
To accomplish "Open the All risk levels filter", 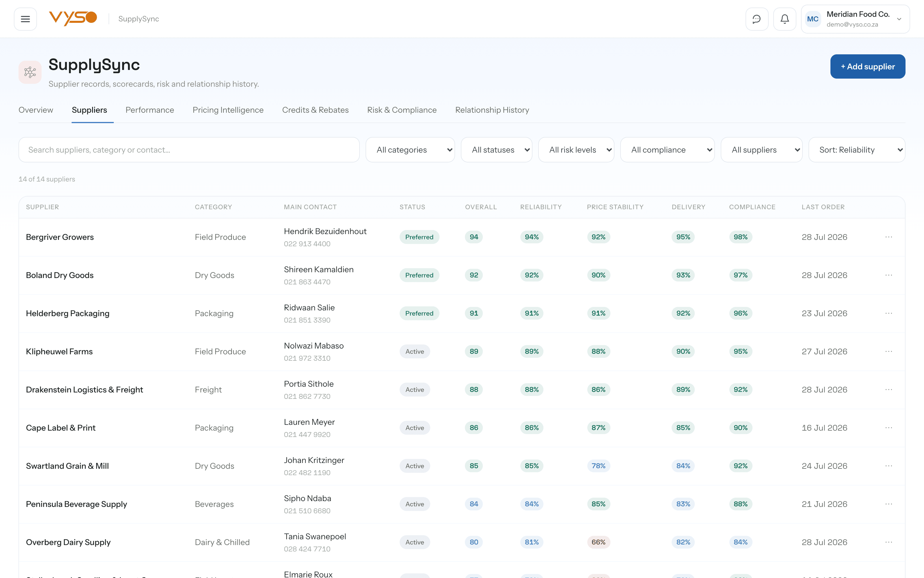I will pos(576,150).
